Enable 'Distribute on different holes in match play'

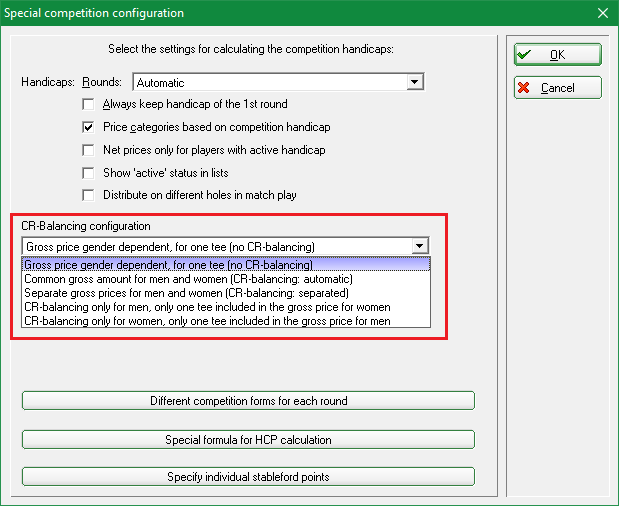[x=89, y=195]
